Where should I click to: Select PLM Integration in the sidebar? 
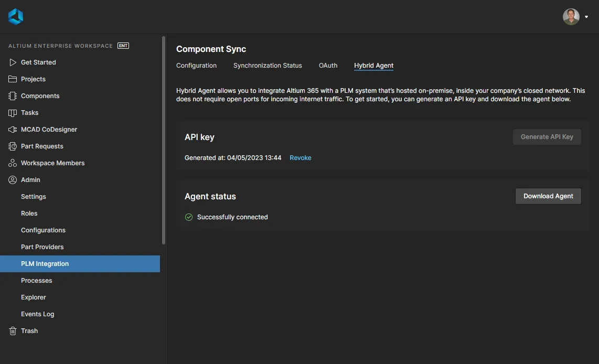pos(80,264)
